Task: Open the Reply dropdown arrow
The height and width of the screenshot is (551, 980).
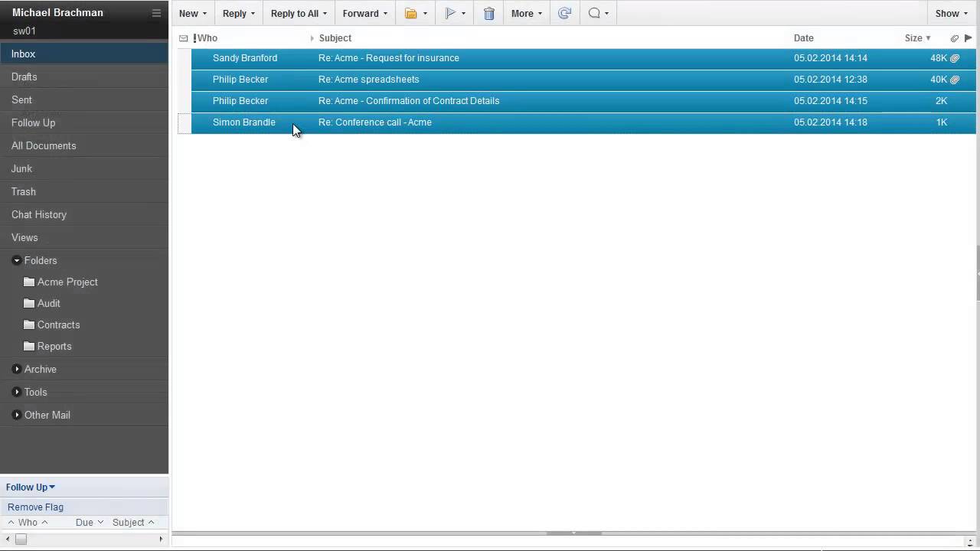Action: coord(253,14)
